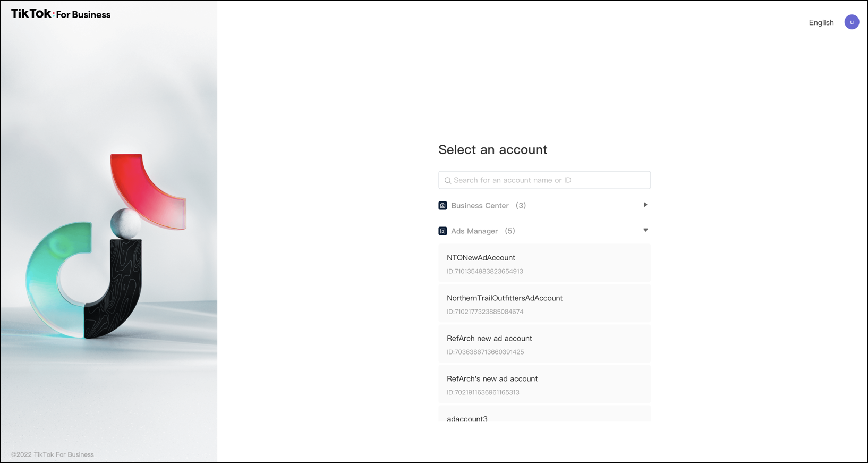Collapse the Ads Manager section arrow
868x463 pixels.
[x=645, y=230]
